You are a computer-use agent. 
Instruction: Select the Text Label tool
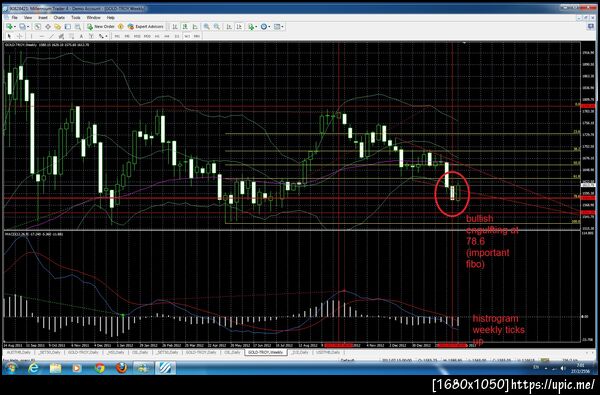91,36
